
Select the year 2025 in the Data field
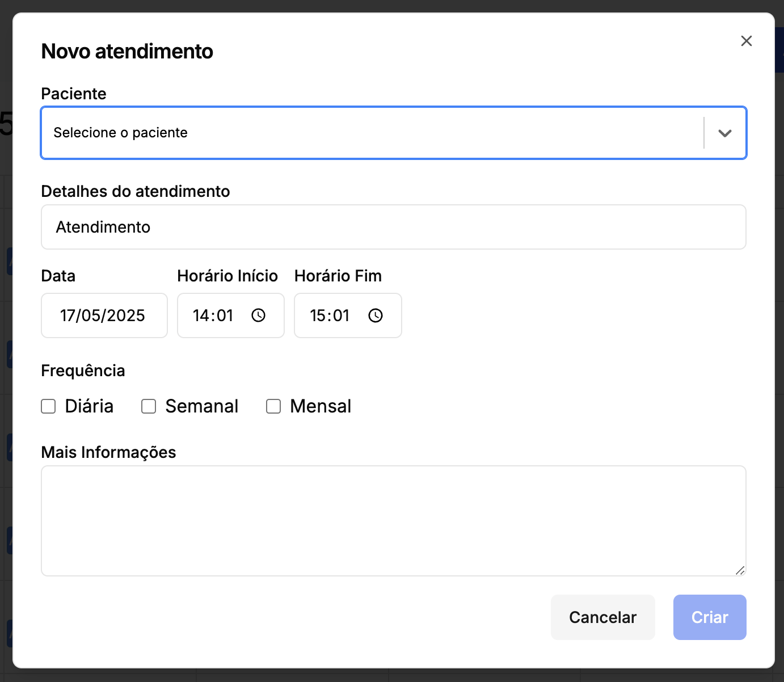tap(126, 315)
